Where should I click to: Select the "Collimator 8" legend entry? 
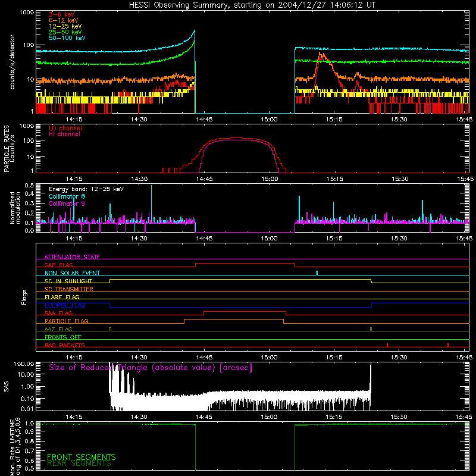tap(67, 196)
